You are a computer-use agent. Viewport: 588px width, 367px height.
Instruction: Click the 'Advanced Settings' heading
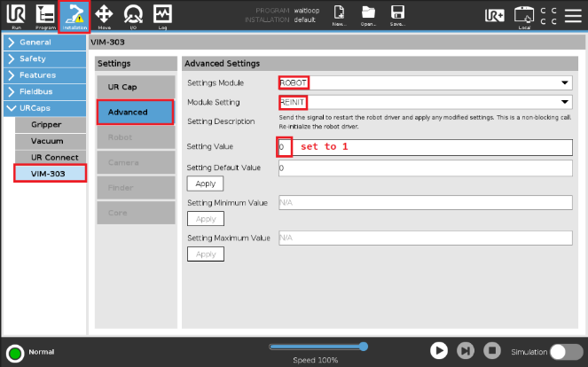click(222, 63)
